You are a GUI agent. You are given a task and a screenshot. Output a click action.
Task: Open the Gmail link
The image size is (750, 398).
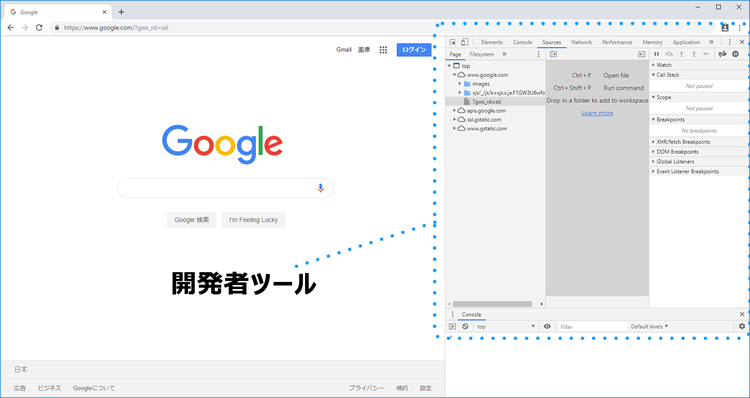343,50
